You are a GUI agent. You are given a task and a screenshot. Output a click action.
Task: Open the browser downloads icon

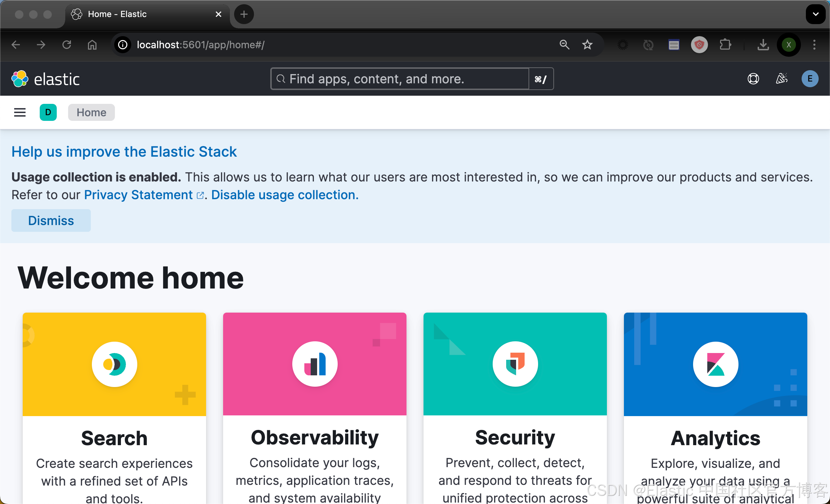pos(763,45)
